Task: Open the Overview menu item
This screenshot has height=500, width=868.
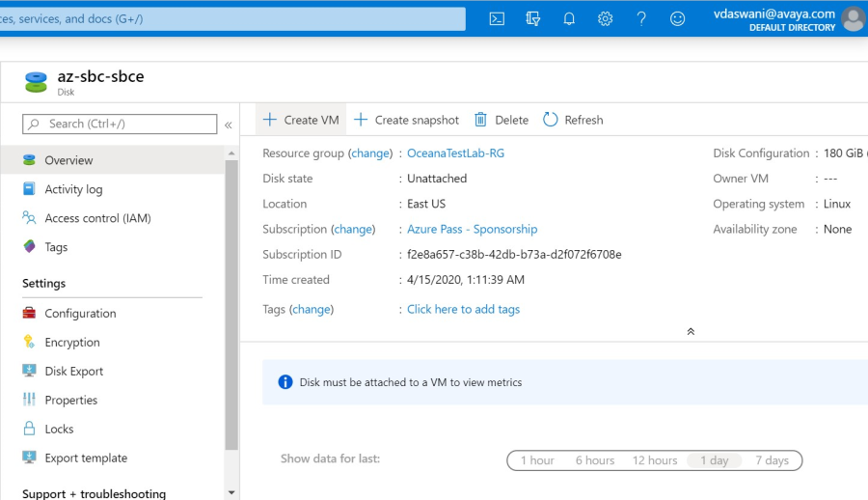Action: pyautogui.click(x=113, y=160)
